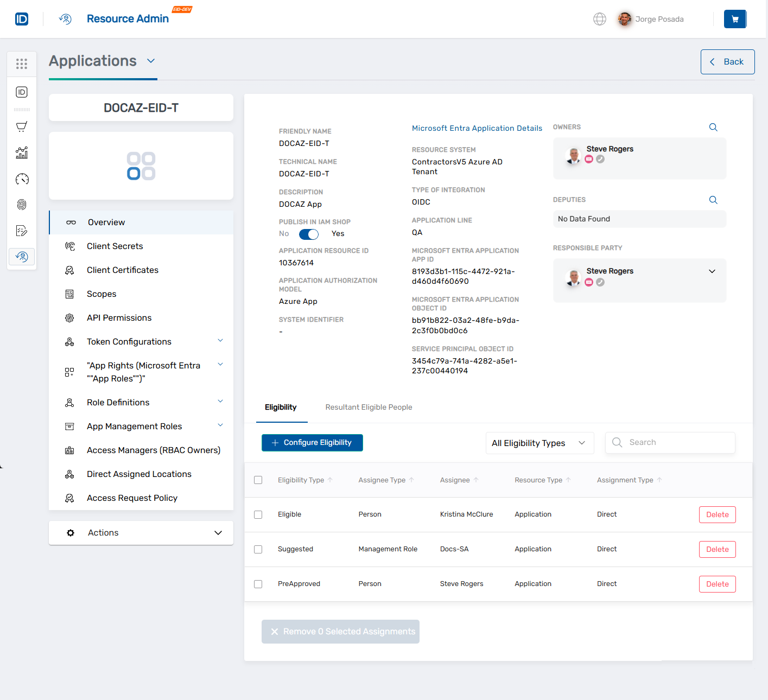Check the checkbox on the Kristina McClure row
768x700 pixels.
click(258, 514)
